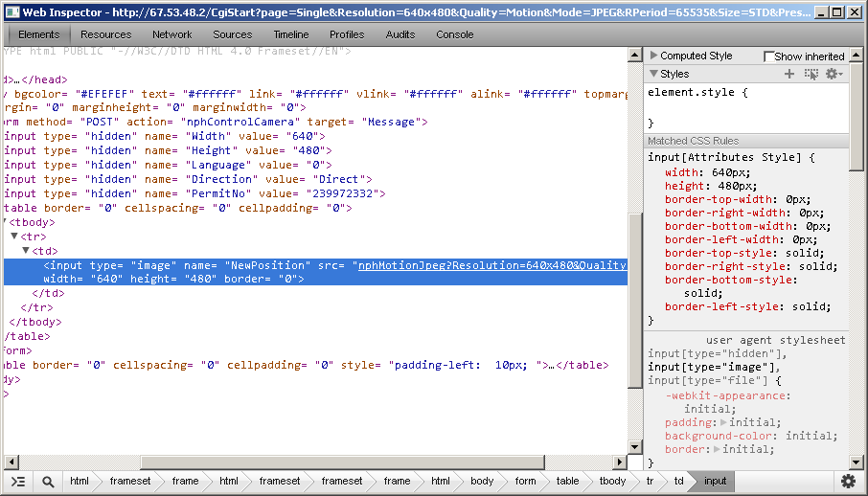The image size is (868, 496).
Task: Select the first html breadcrumb
Action: coord(80,481)
